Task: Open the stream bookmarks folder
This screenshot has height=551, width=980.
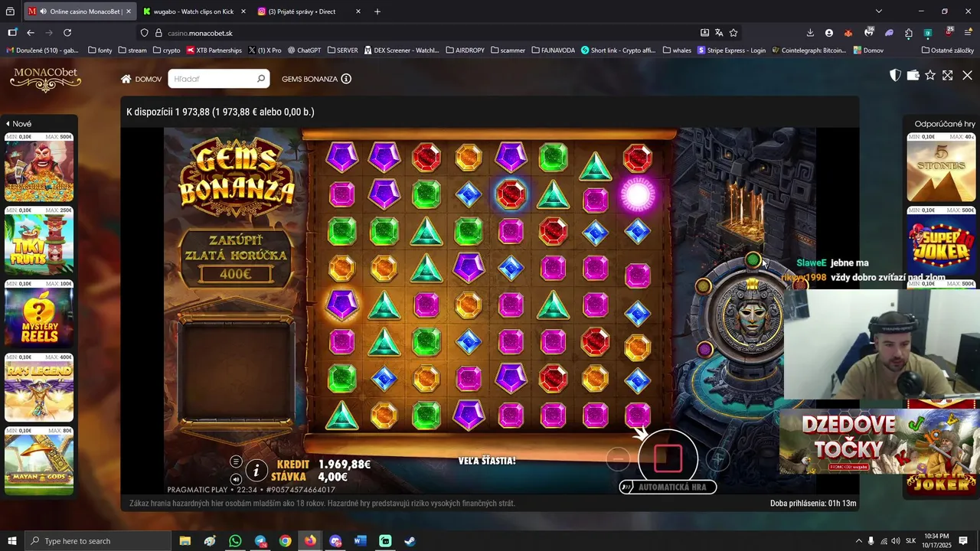Action: coord(132,51)
